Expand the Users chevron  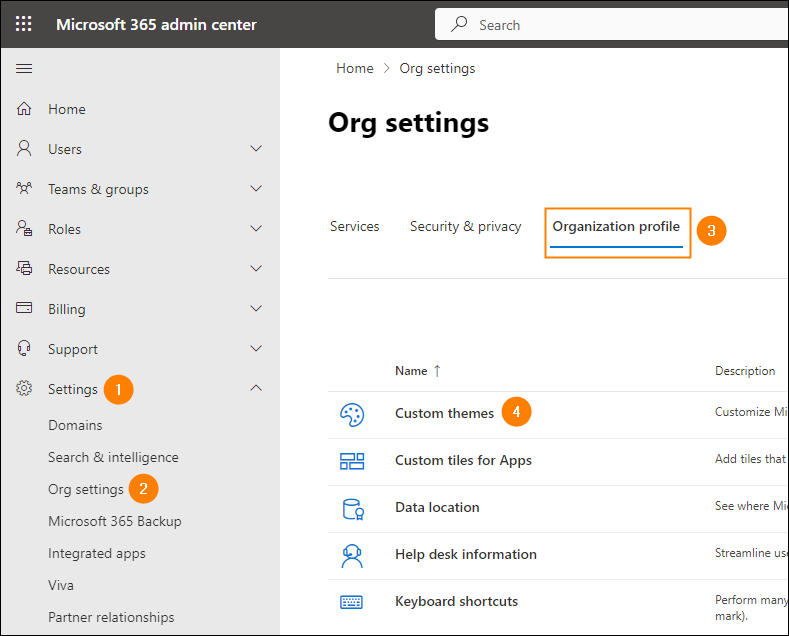click(256, 149)
